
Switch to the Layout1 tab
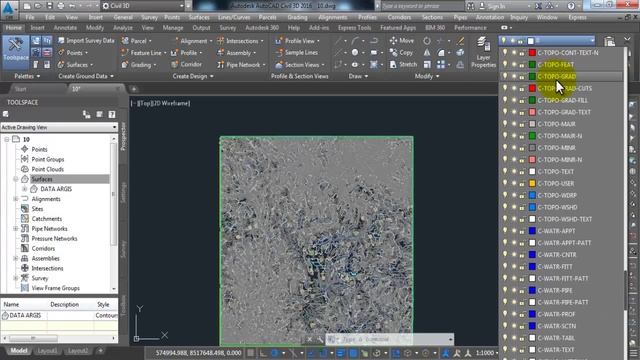(47, 351)
